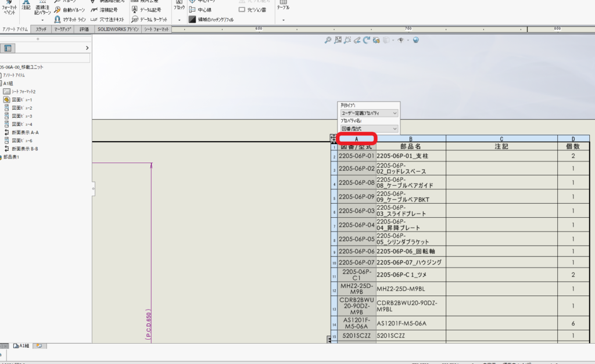Click the Magnetic Line (マグネット ライン) tool
Image resolution: width=595 pixels, height=364 pixels.
click(x=69, y=19)
